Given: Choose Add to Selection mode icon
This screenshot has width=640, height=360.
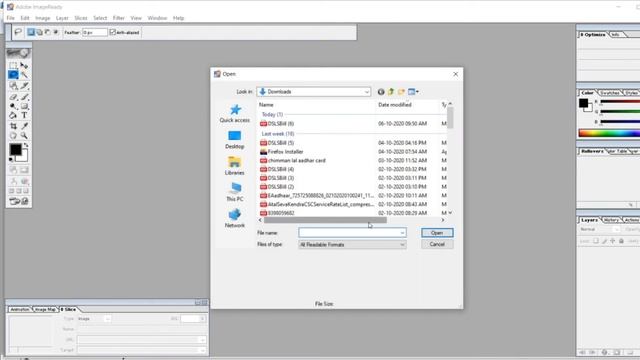Looking at the screenshot, I should [x=39, y=32].
